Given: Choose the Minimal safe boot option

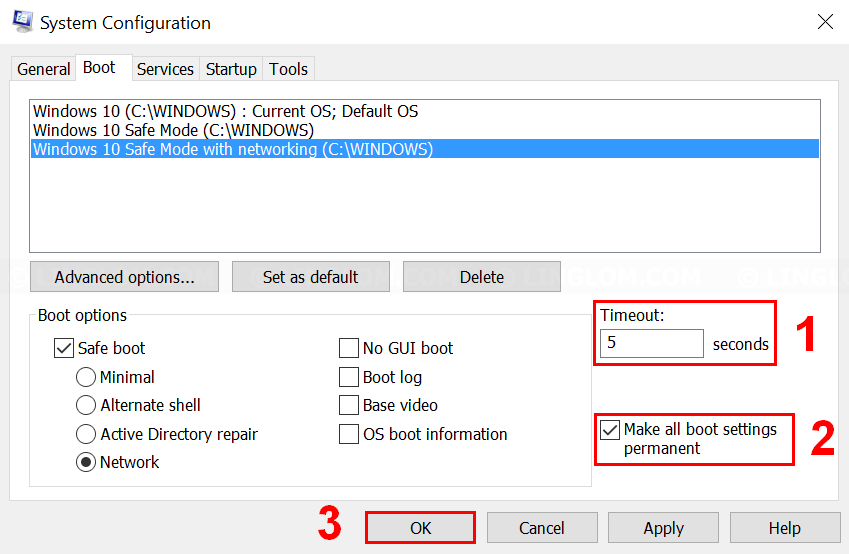Looking at the screenshot, I should [x=86, y=377].
